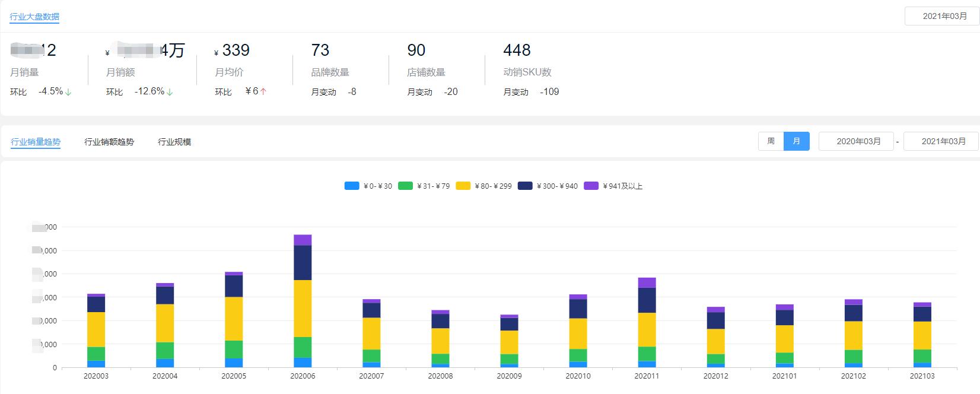
Task: Click the yellow segment of 202011 bar
Action: pyautogui.click(x=647, y=329)
